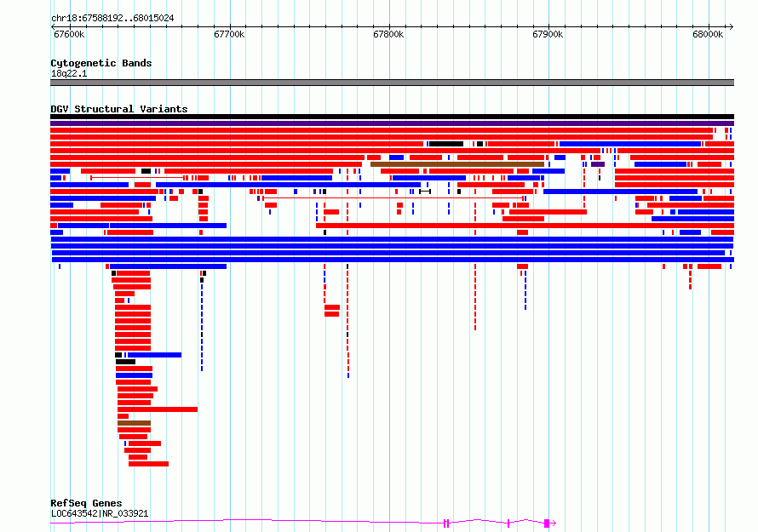Select the long red bar starting at 67755k
This screenshot has height=532, width=758.
525,226
